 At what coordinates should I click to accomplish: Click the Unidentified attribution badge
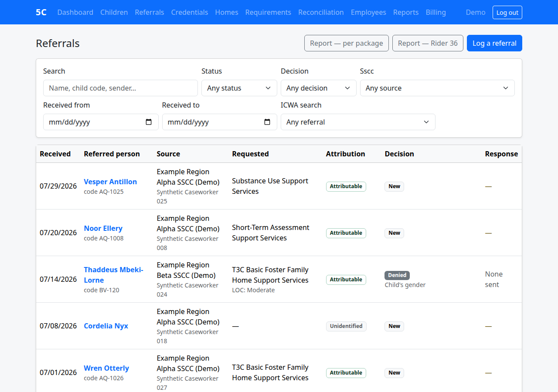346,326
